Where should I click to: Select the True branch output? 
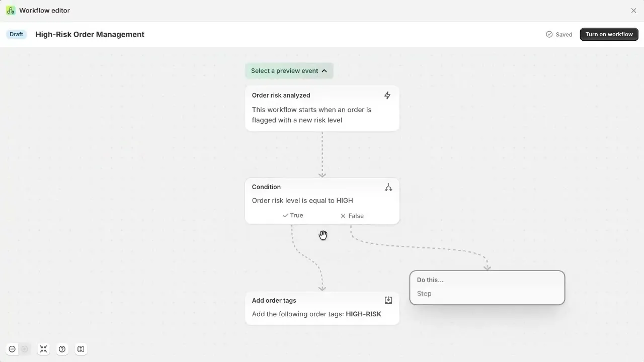click(x=293, y=215)
